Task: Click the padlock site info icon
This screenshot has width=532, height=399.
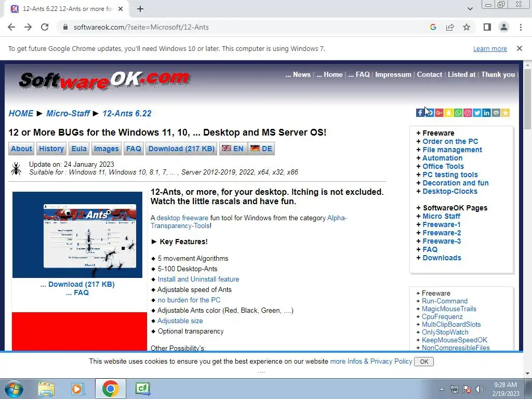Action: [66, 27]
